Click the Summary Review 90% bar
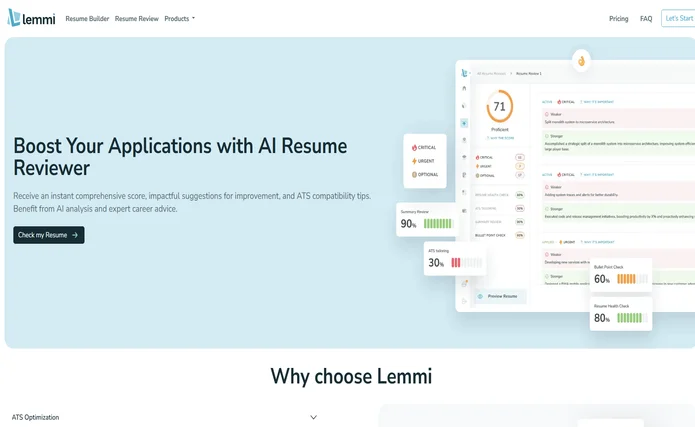The height and width of the screenshot is (427, 695). (x=438, y=223)
